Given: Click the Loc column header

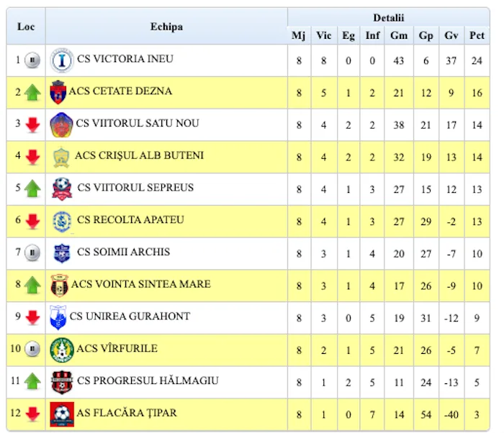Looking at the screenshot, I should coord(26,27).
